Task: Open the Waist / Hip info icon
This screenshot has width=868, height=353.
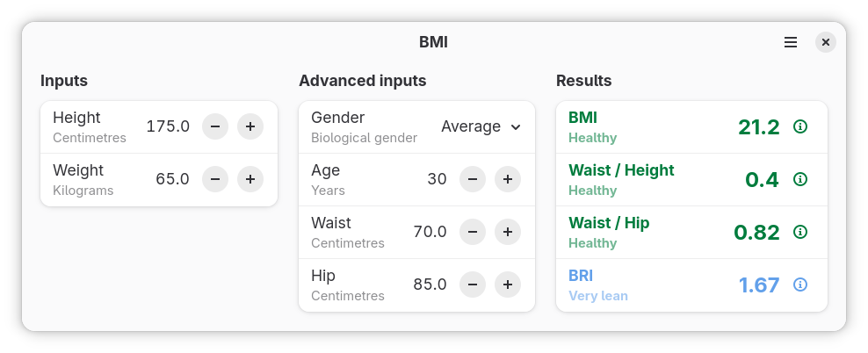Action: pyautogui.click(x=799, y=232)
